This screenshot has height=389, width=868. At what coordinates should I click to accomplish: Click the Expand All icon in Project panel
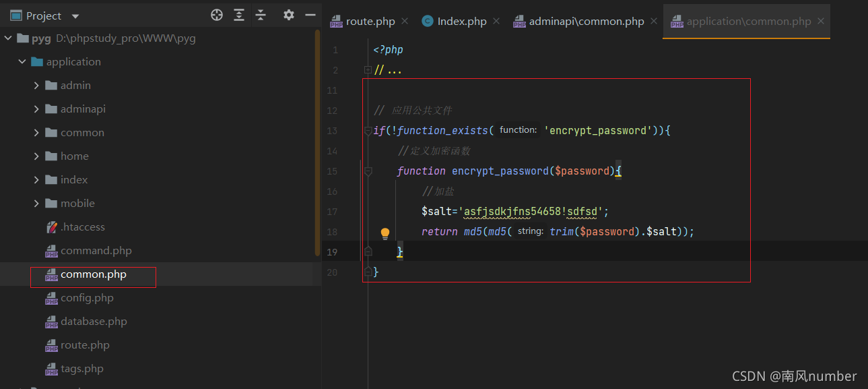point(239,15)
